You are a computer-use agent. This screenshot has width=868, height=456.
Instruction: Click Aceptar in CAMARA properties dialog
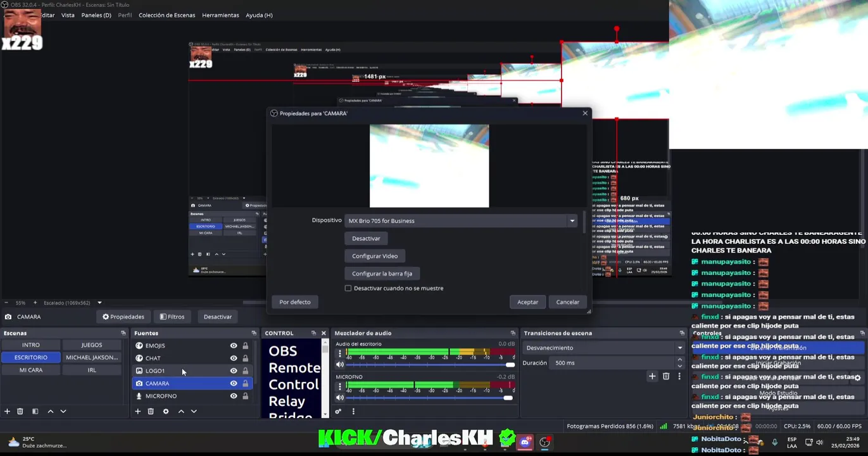(x=527, y=302)
